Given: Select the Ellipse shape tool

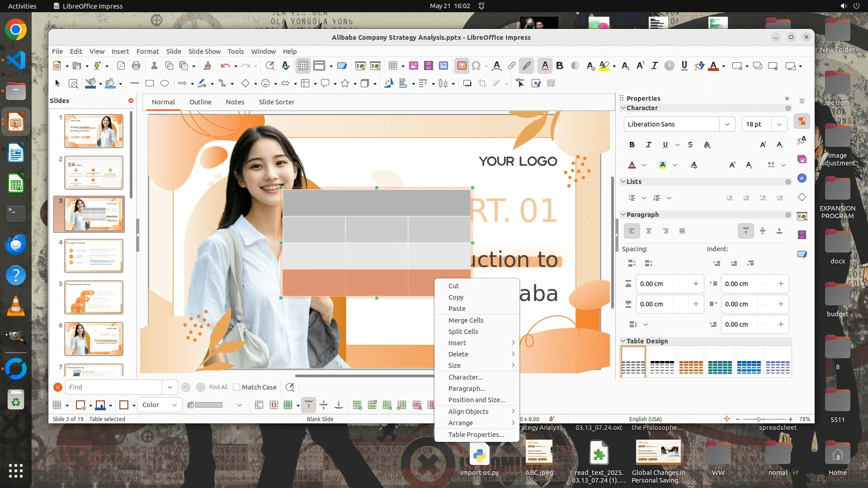Looking at the screenshot, I should (165, 84).
